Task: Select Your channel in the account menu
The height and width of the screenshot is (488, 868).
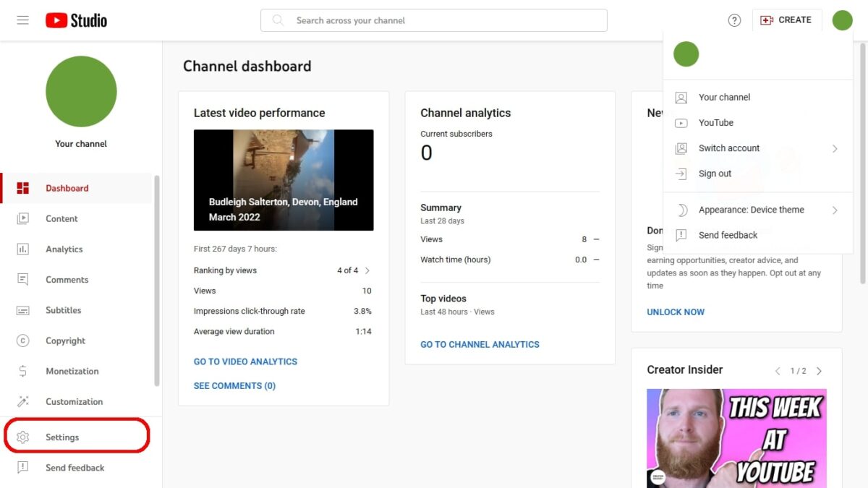Action: [x=758, y=97]
